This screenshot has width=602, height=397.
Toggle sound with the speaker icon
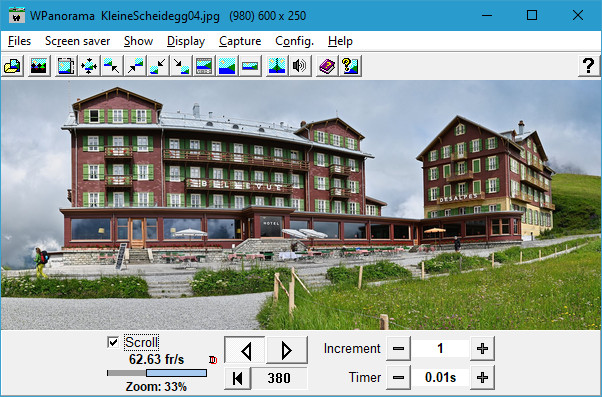click(x=300, y=66)
